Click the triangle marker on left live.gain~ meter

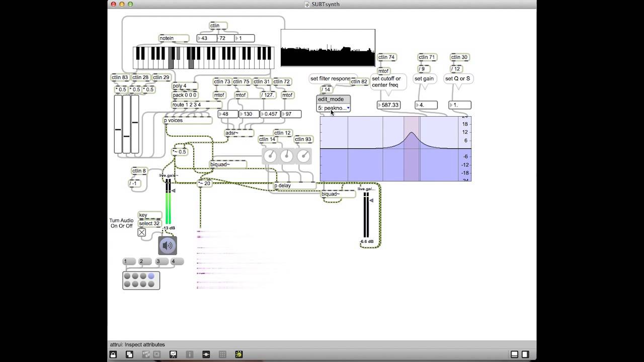tap(173, 191)
